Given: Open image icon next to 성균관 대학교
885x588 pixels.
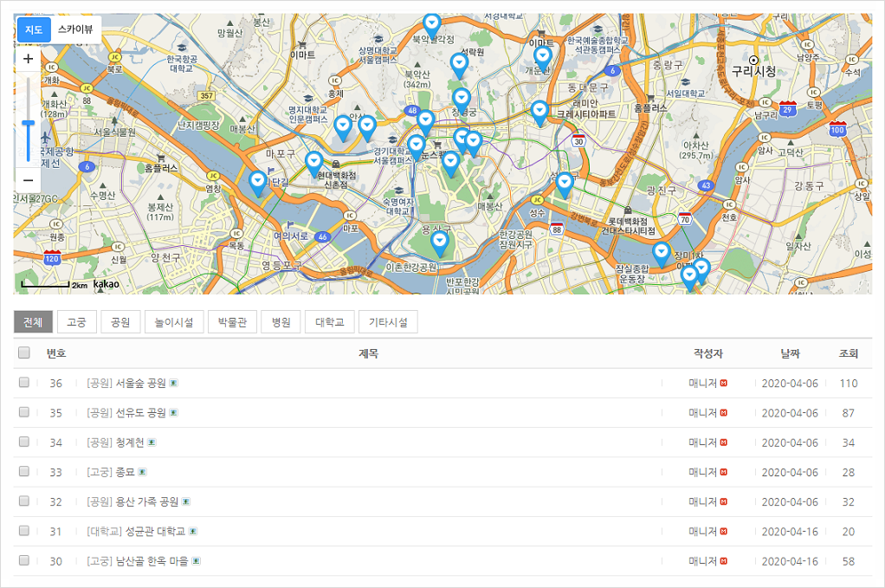Looking at the screenshot, I should pyautogui.click(x=192, y=532).
